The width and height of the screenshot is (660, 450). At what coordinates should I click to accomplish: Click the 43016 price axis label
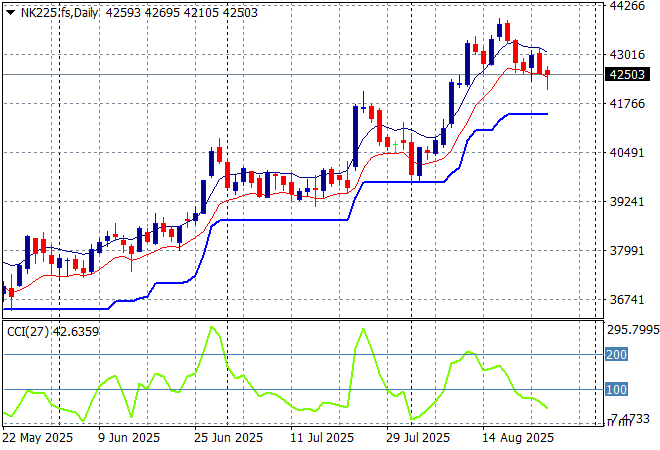click(626, 55)
